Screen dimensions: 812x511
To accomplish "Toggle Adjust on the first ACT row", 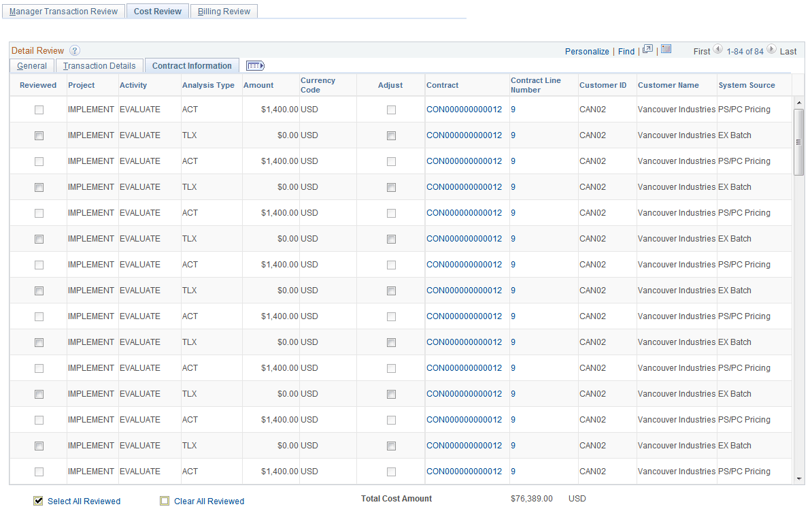I will 391,110.
